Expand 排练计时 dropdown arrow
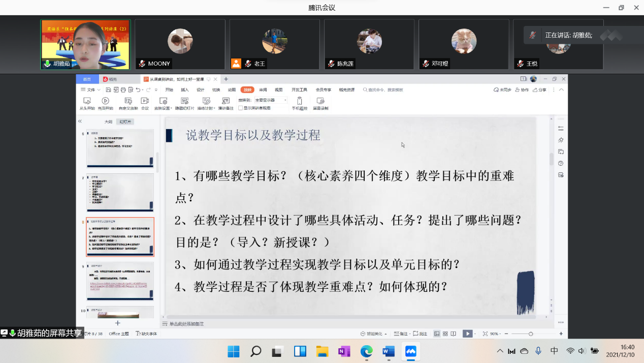The width and height of the screenshot is (644, 363). pyautogui.click(x=214, y=108)
